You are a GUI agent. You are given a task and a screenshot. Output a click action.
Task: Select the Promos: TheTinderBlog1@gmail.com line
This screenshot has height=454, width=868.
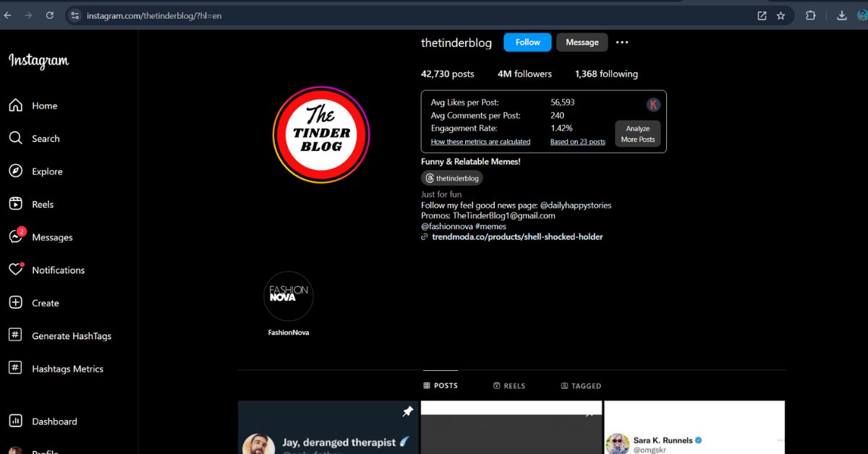488,215
